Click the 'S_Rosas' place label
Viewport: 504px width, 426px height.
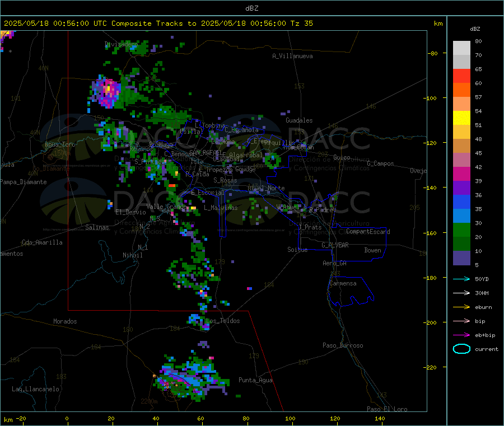[x=225, y=181]
